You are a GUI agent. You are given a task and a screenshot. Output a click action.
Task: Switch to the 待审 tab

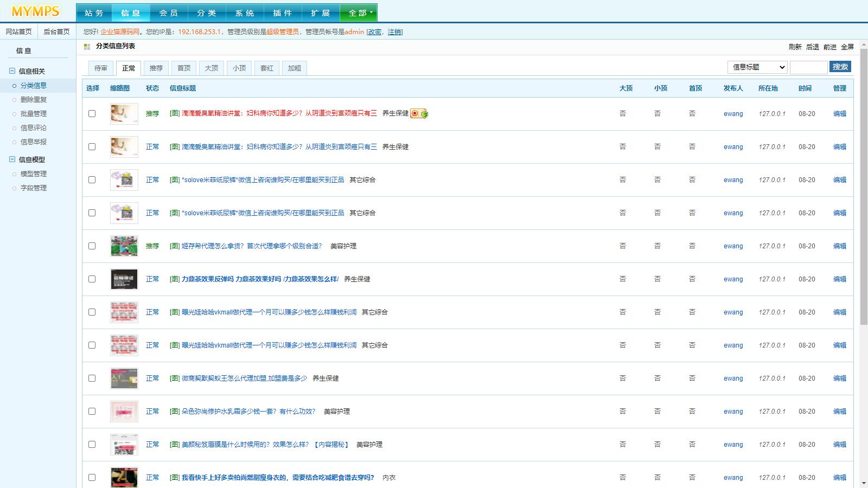(101, 68)
